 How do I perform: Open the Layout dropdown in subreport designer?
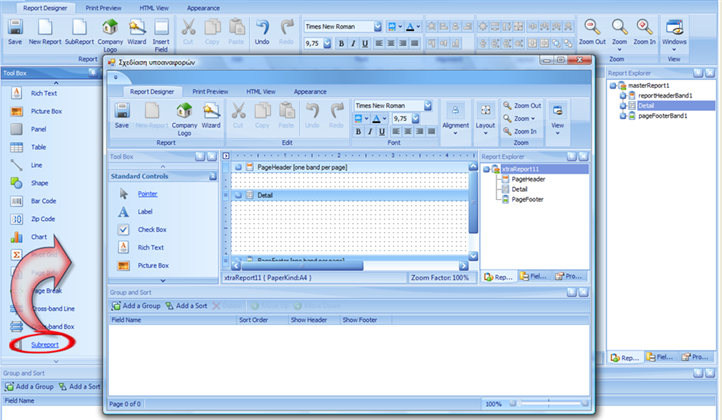[x=485, y=119]
